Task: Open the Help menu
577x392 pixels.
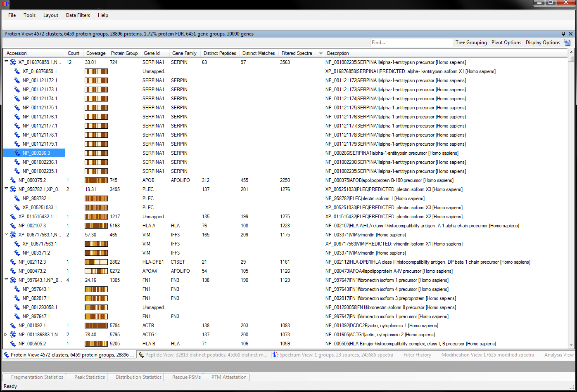Action: [103, 15]
